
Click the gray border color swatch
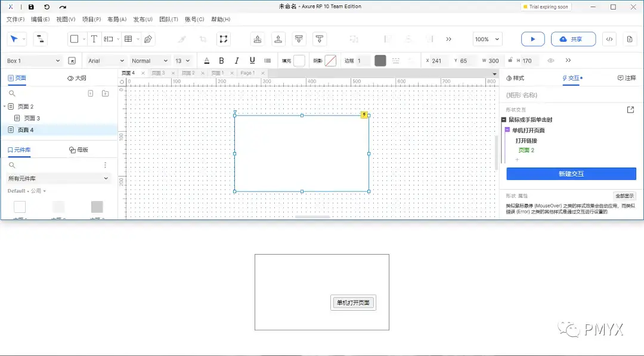(380, 61)
